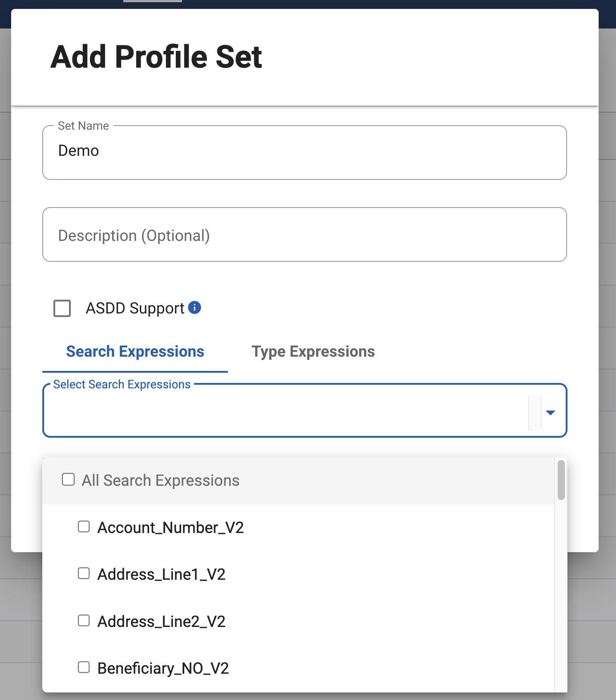Choose the Account_Number_V2 option text
This screenshot has height=700, width=616.
pyautogui.click(x=170, y=528)
